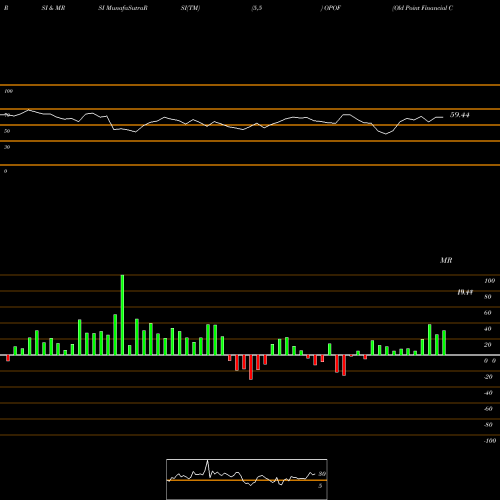Click the RSI current value 59.44
Image resolution: width=500 pixels, height=500 pixels.
(460, 115)
